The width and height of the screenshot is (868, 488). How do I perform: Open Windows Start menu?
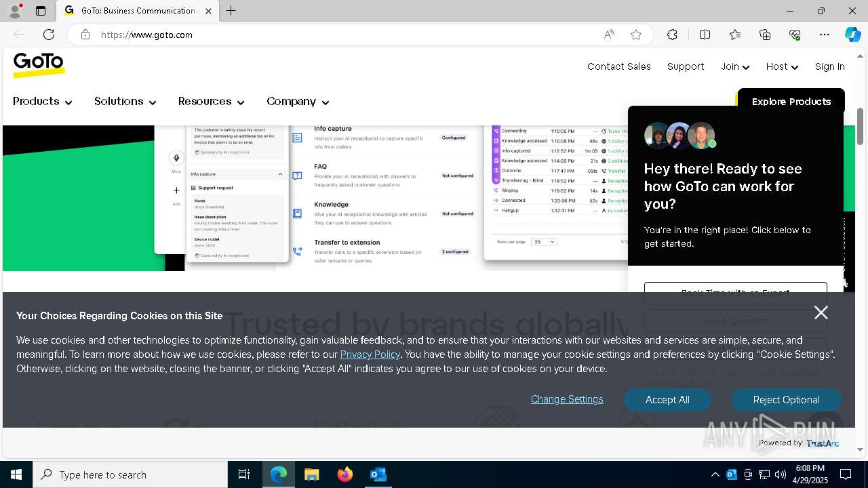16,474
